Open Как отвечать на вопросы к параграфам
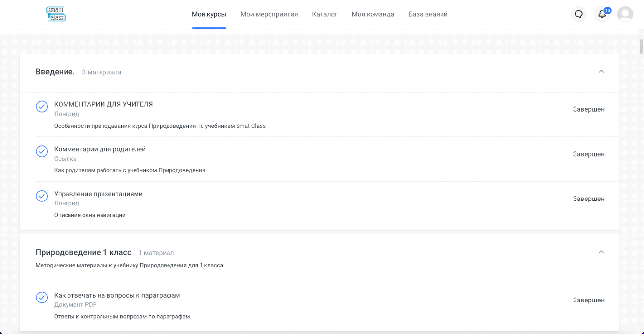644x334 pixels. (117, 296)
